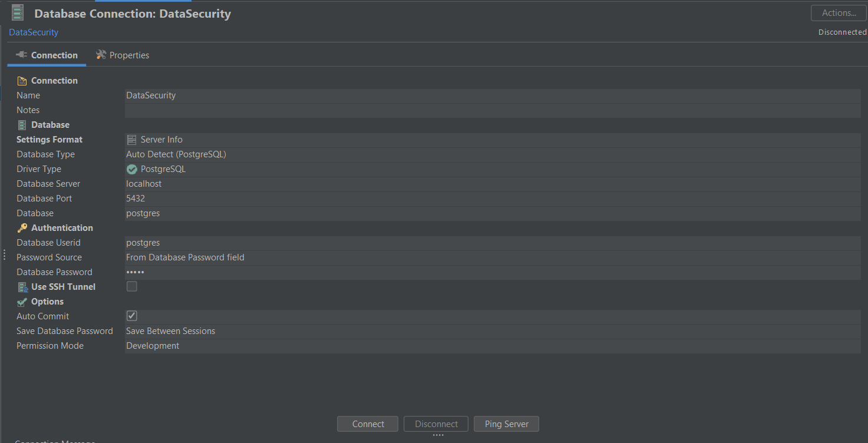Click the Connect button
Image resolution: width=868 pixels, height=443 pixels.
367,424
